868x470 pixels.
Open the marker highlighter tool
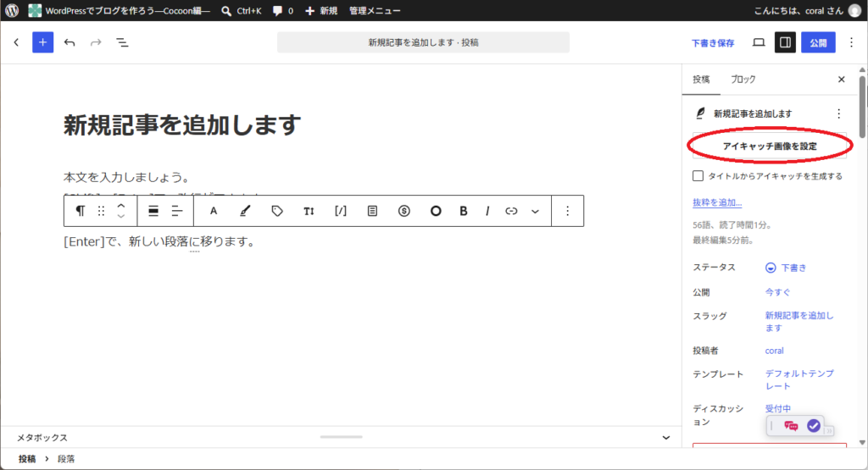click(x=245, y=211)
